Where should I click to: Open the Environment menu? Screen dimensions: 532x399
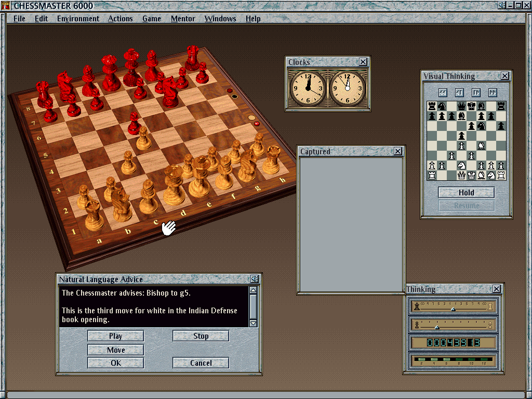(x=78, y=19)
